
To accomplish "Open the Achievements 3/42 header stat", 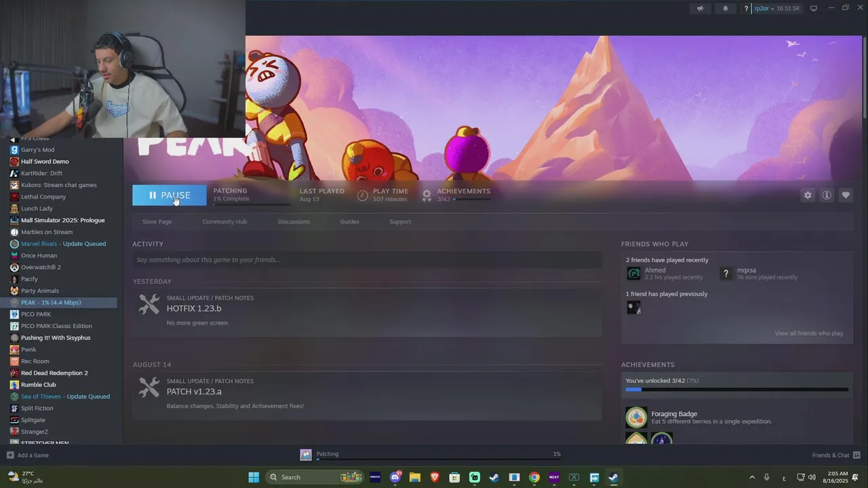I will click(x=456, y=195).
